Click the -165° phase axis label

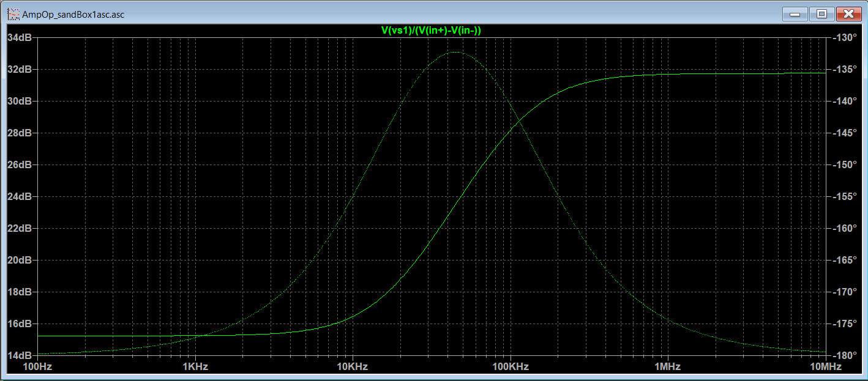[x=845, y=261]
